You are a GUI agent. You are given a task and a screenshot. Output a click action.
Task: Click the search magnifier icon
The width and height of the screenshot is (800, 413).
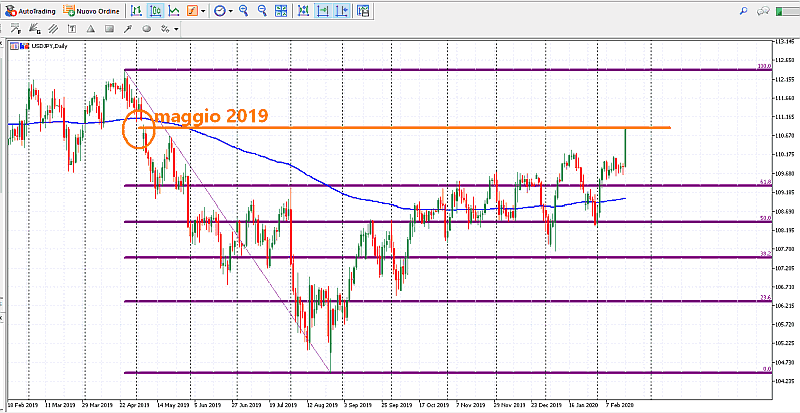click(x=743, y=11)
